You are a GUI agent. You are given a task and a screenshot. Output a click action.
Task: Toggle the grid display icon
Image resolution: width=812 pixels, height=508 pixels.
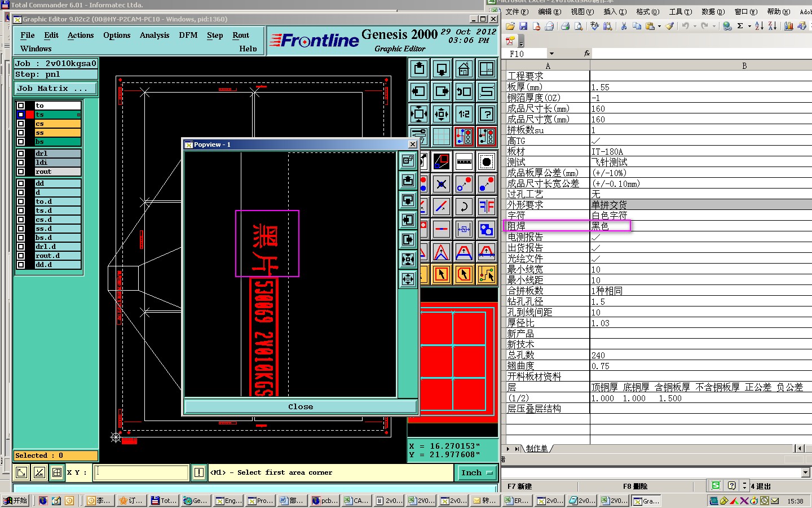(x=442, y=137)
